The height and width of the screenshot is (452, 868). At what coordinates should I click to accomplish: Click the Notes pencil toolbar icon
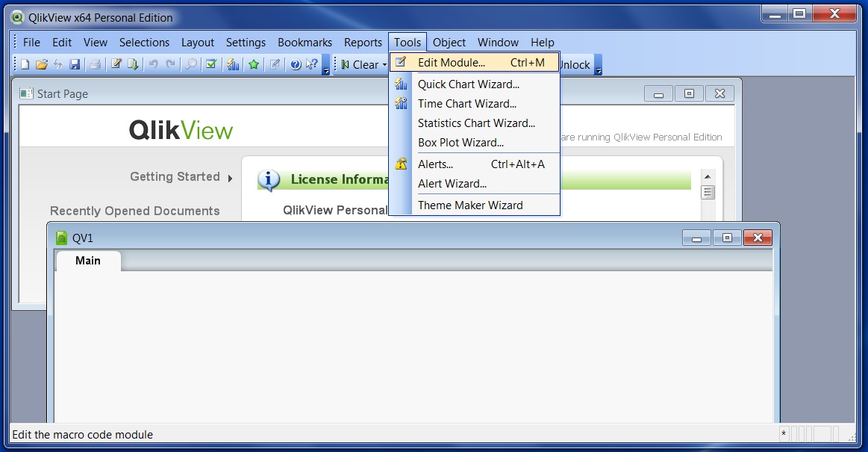pyautogui.click(x=275, y=64)
